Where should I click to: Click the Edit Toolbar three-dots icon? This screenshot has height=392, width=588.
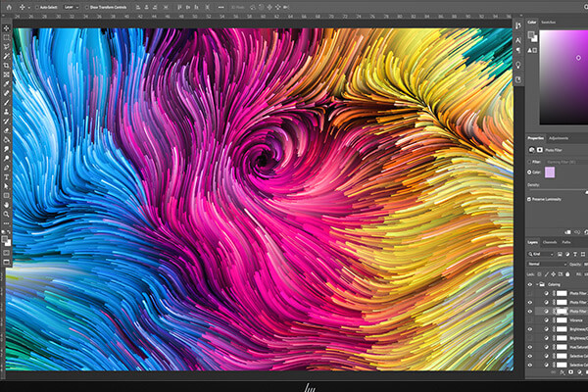7,223
